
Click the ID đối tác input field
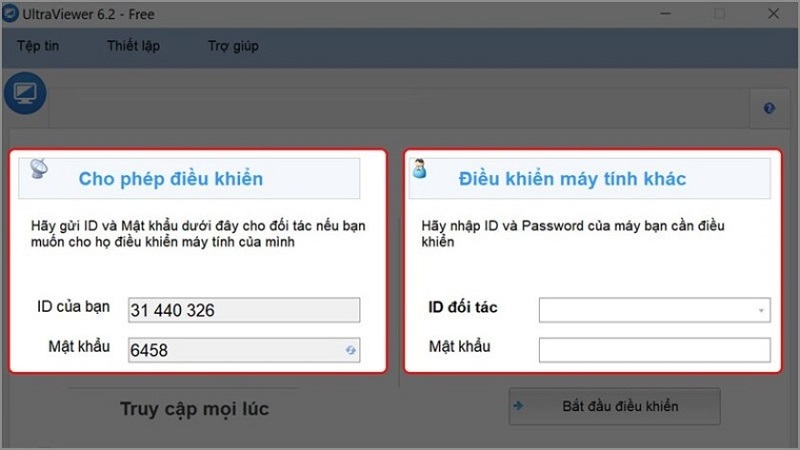(x=646, y=311)
